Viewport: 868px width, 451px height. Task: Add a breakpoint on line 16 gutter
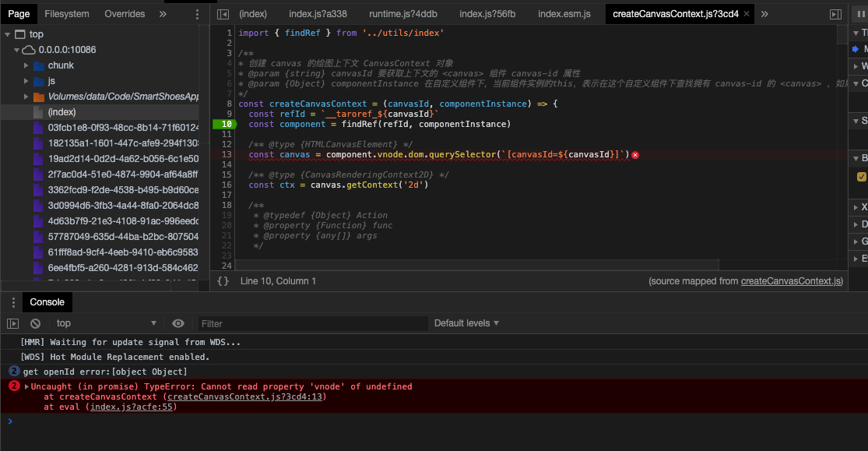tap(227, 185)
